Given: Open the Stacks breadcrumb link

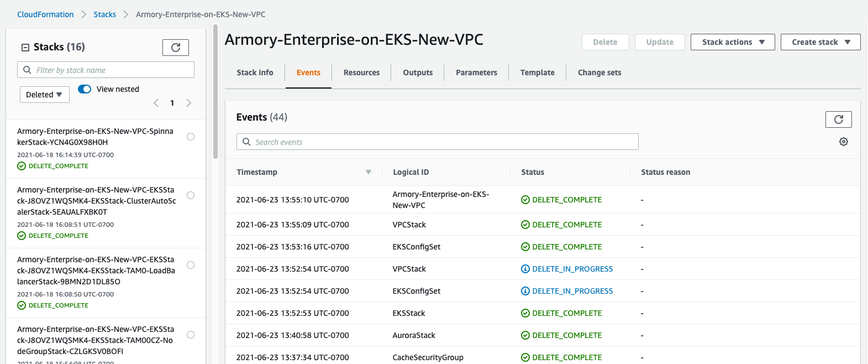Looking at the screenshot, I should point(104,14).
